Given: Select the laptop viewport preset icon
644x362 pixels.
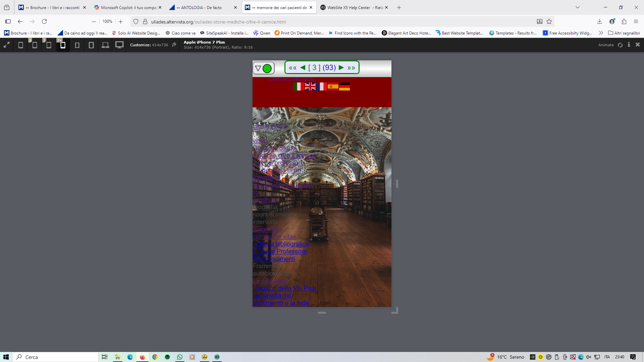Looking at the screenshot, I should tap(105, 45).
